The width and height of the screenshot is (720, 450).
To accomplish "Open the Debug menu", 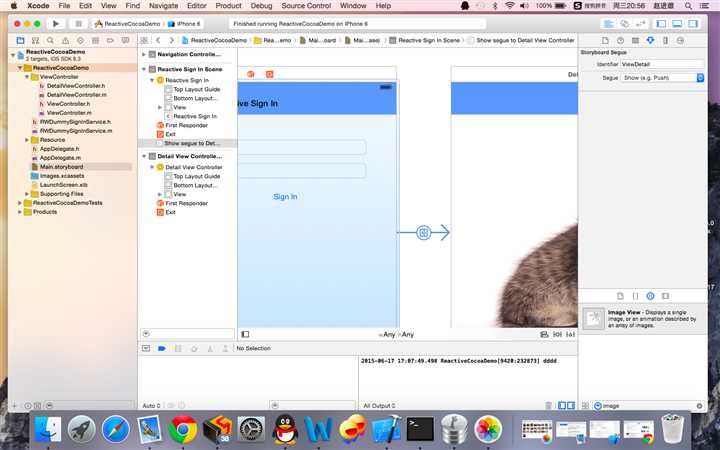I will point(261,6).
